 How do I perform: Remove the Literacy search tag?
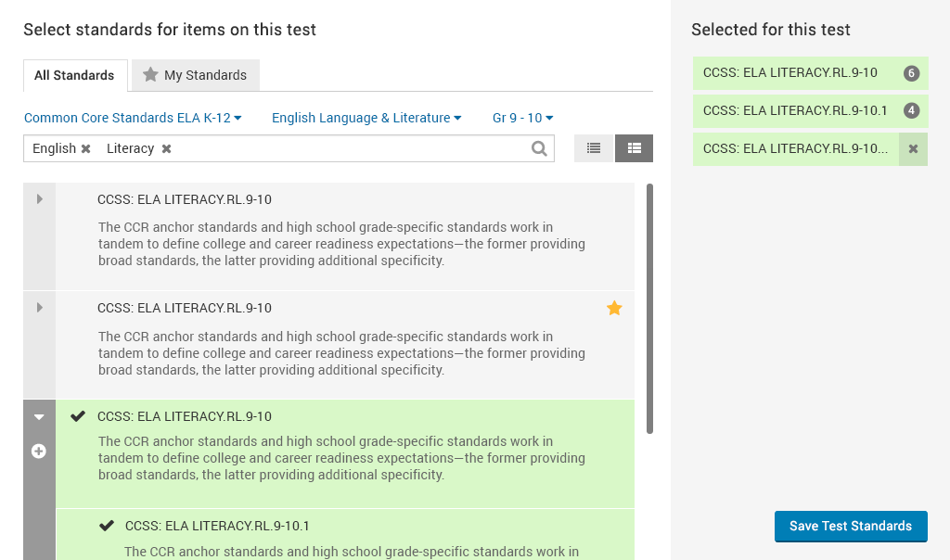167,149
